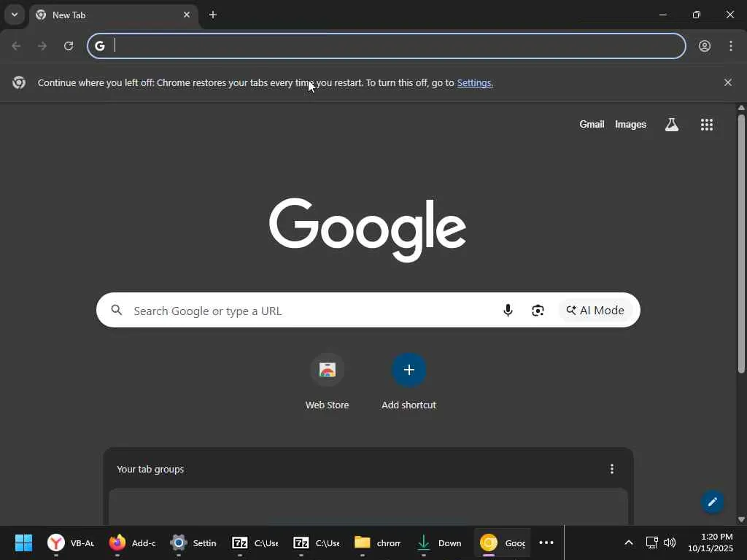This screenshot has height=560, width=747.
Task: Customize Chrome with pencil button
Action: [712, 502]
